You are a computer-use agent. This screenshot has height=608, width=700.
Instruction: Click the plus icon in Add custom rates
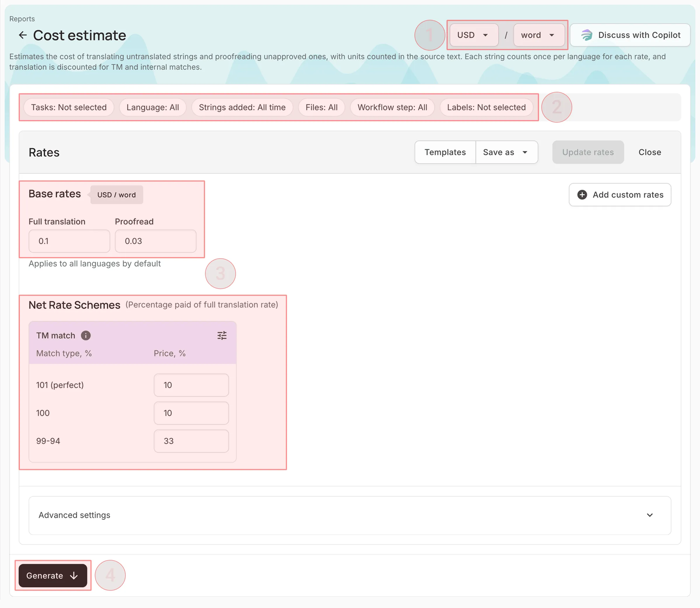point(582,195)
